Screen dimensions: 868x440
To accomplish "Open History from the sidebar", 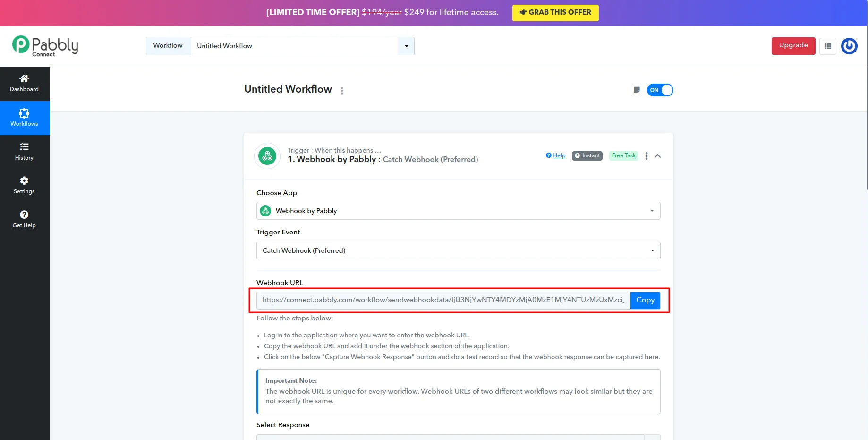I will pyautogui.click(x=24, y=151).
